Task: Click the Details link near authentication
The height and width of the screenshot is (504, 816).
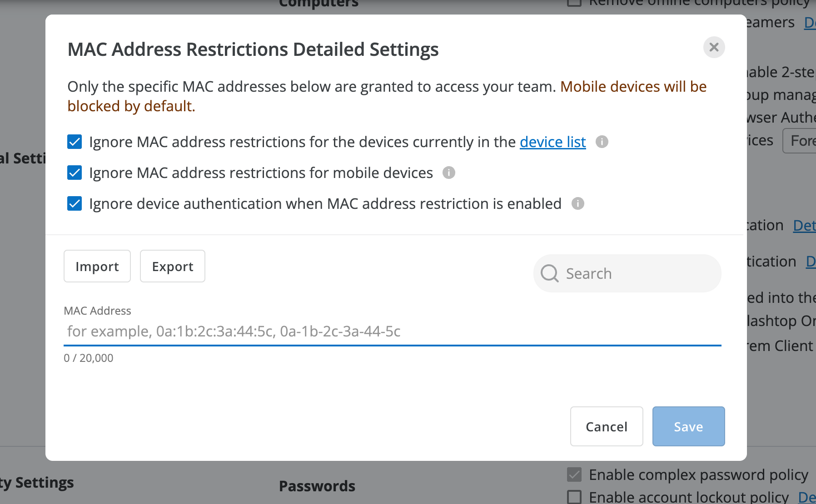Action: (804, 226)
